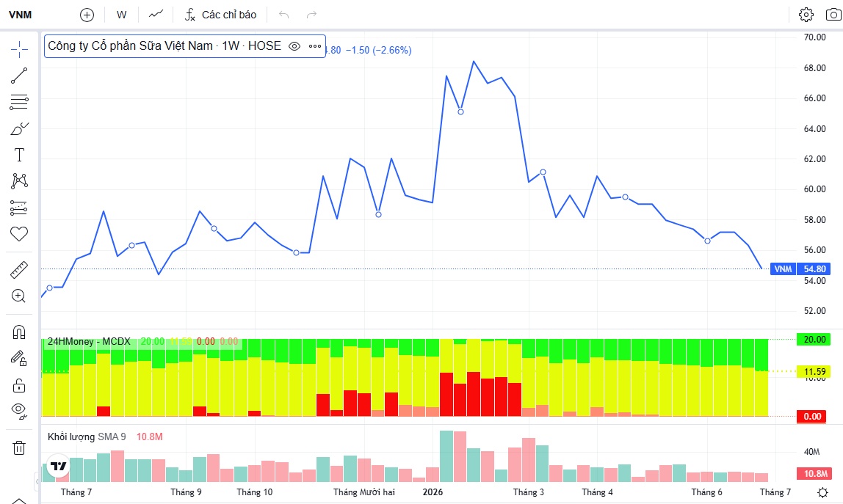Click the 40M volume axis label
Screen dimensions: 843x504
811,452
